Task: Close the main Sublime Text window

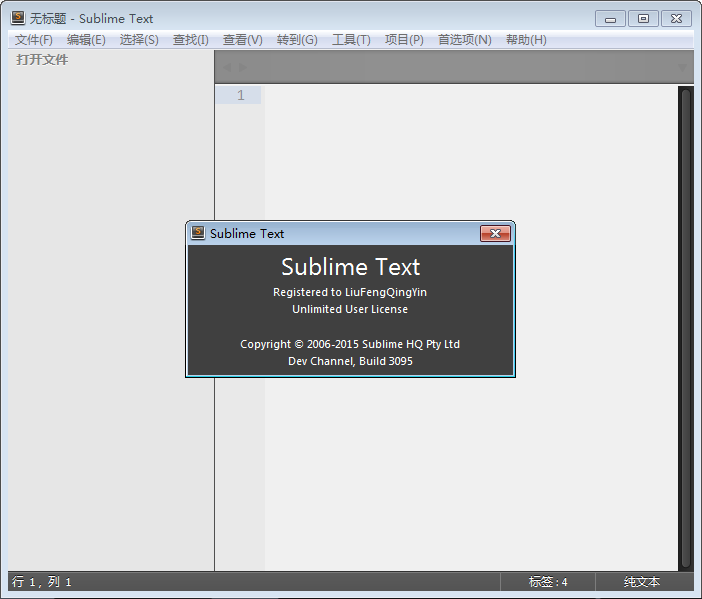Action: [676, 19]
